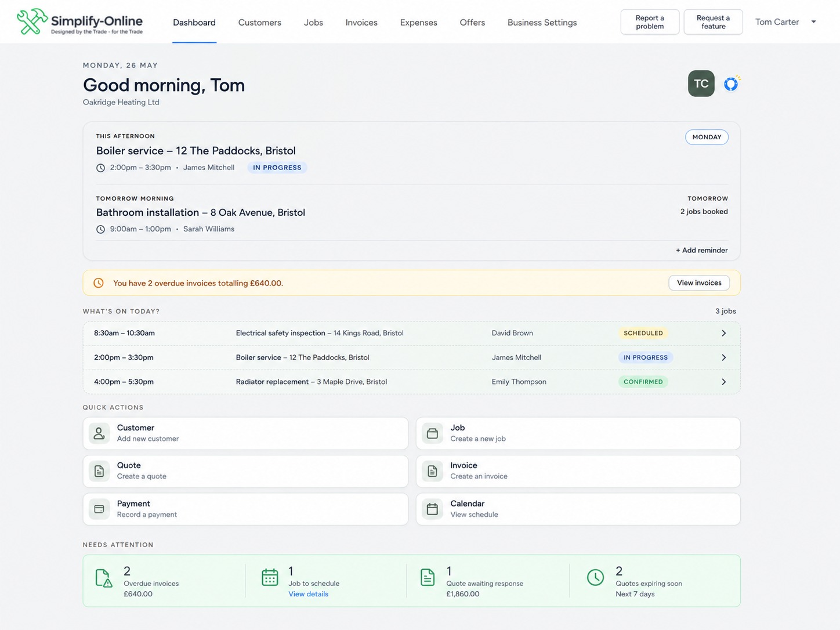Open the TC avatar badge
Viewport: 840px width, 630px height.
701,84
